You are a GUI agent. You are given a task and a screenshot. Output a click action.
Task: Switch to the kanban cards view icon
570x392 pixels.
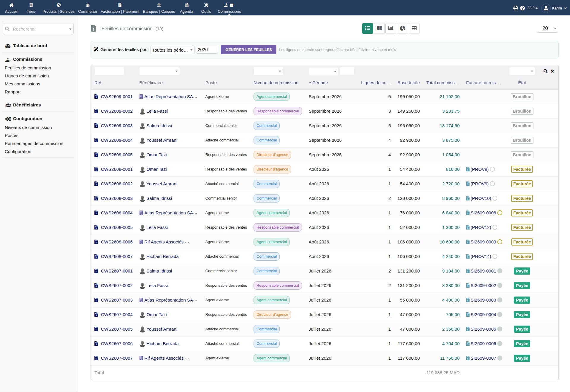379,28
